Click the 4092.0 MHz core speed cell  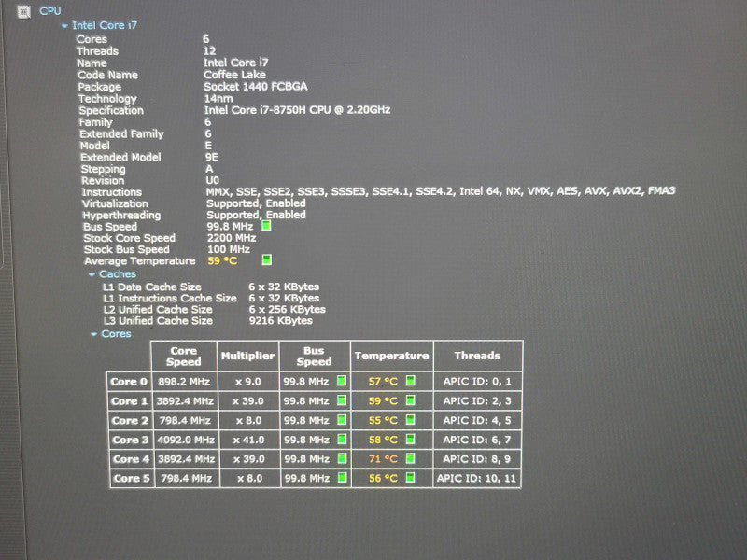pos(186,440)
